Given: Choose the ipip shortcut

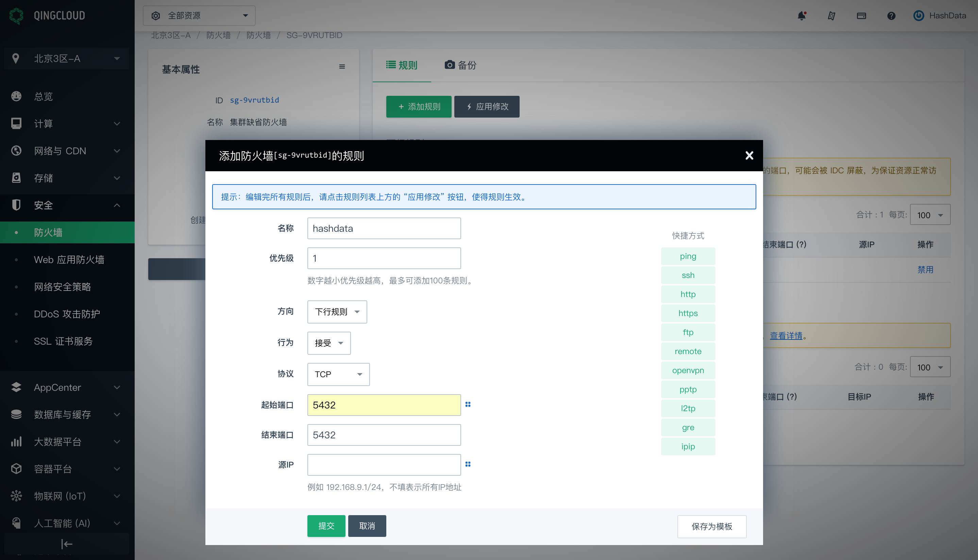Looking at the screenshot, I should (x=688, y=446).
